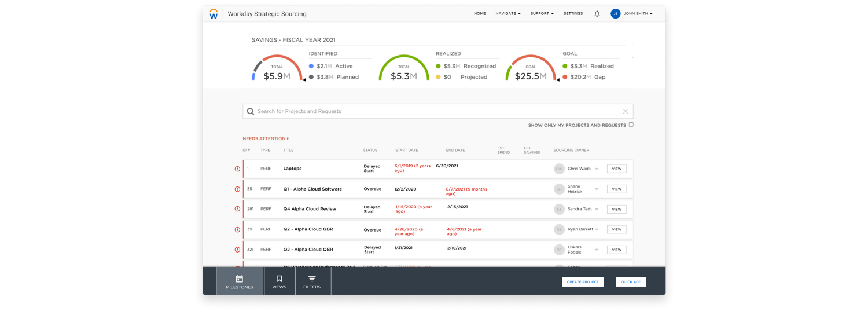This screenshot has height=311, width=868.
Task: Click the Title column header
Action: coord(288,150)
